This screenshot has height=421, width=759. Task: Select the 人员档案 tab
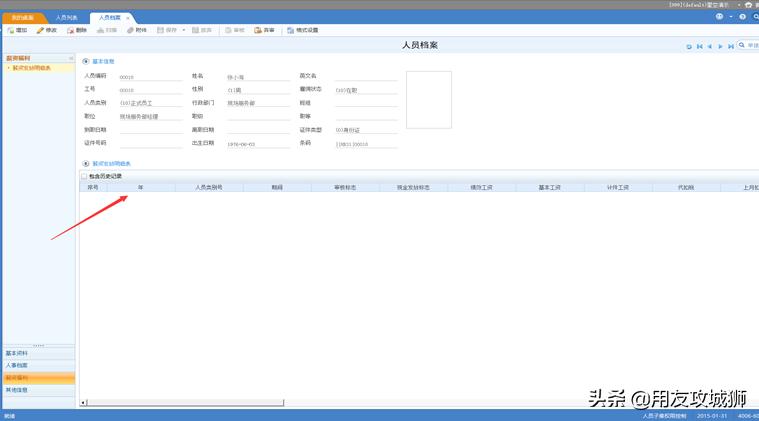click(x=109, y=18)
